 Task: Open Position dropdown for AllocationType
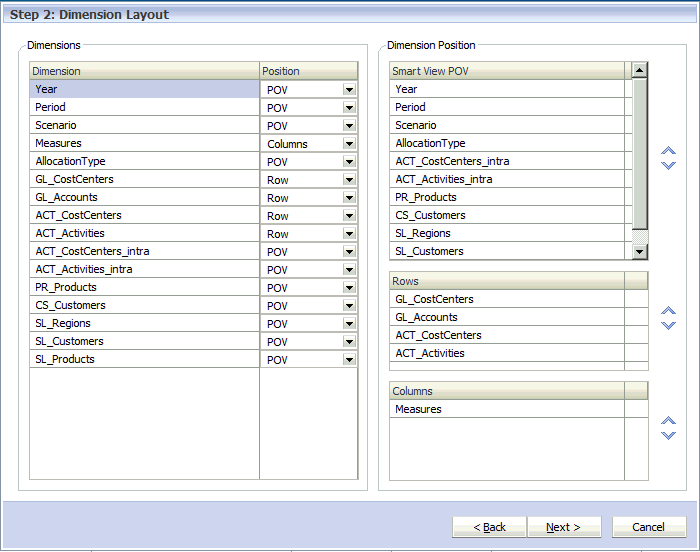349,162
